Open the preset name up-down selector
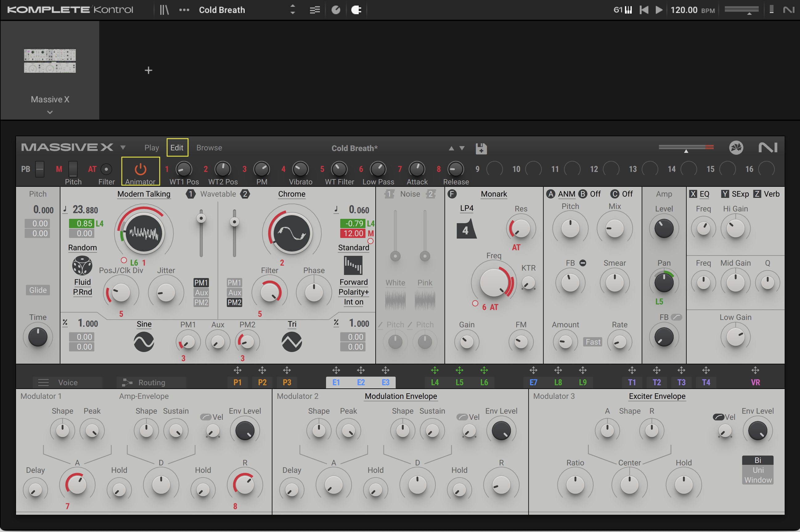This screenshot has width=800, height=532. 293,10
